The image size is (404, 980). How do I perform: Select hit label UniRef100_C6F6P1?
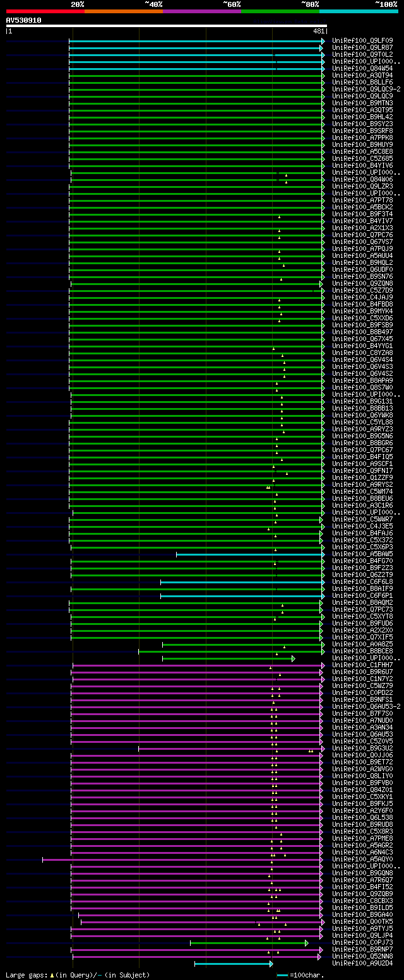coord(362,595)
